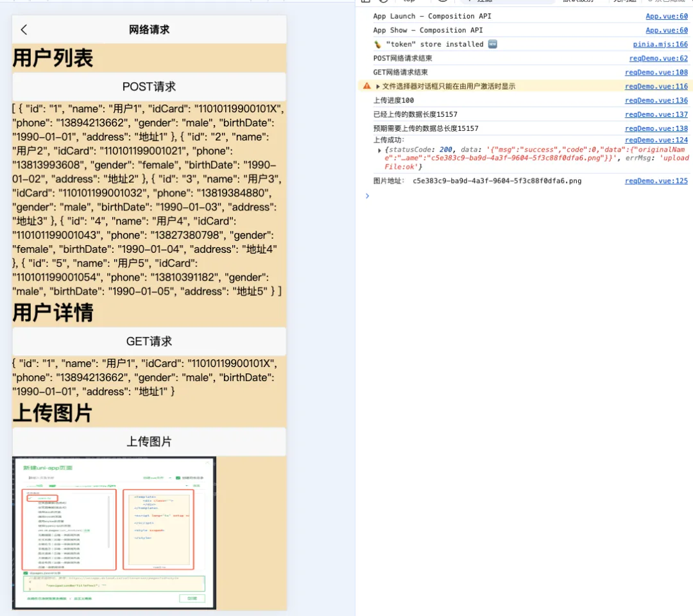
Task: Click the warning triangle icon in the console
Action: [x=367, y=86]
